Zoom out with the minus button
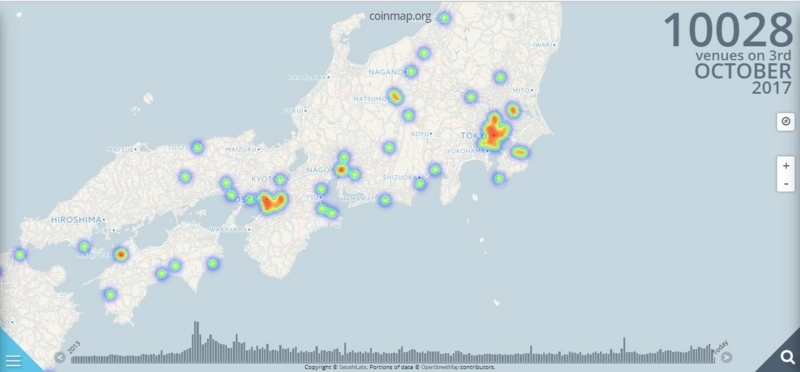The height and width of the screenshot is (372, 800). click(x=786, y=183)
